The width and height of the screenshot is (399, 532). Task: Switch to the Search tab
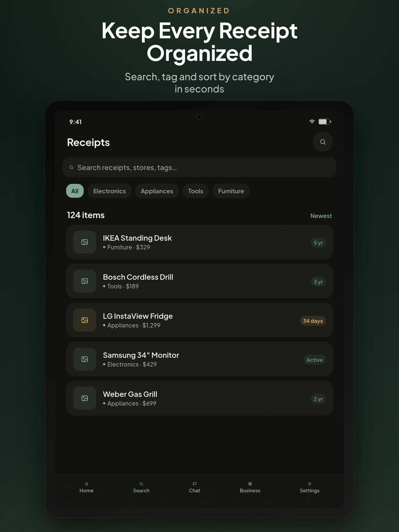(x=141, y=487)
